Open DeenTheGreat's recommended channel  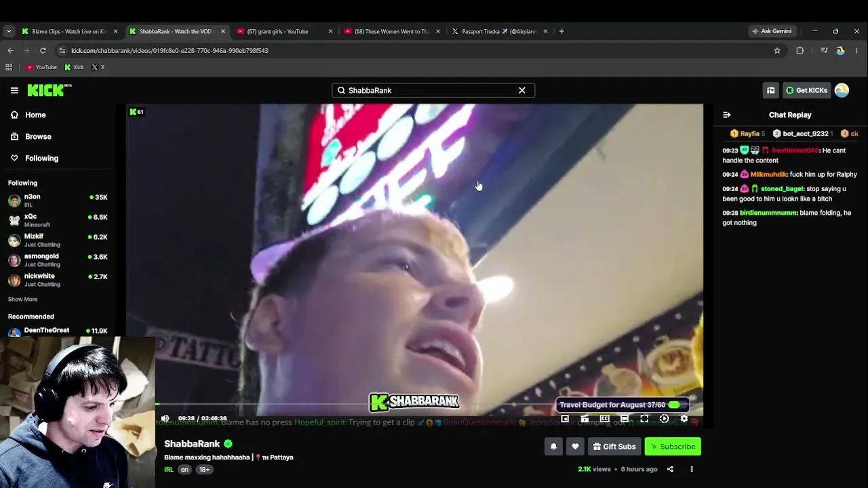click(x=58, y=331)
